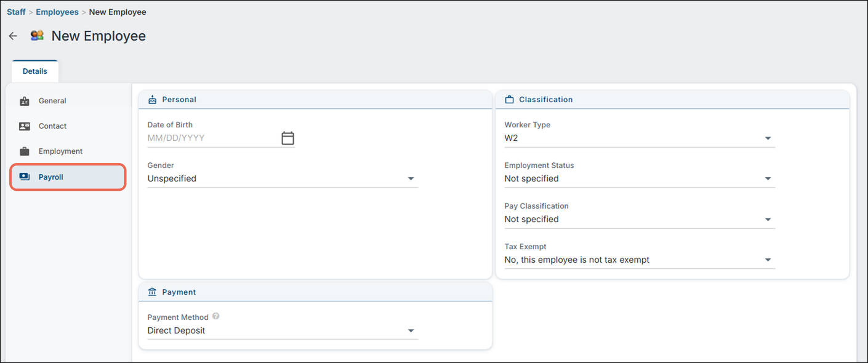The height and width of the screenshot is (363, 868).
Task: Click the Date of Birth input field
Action: point(212,138)
